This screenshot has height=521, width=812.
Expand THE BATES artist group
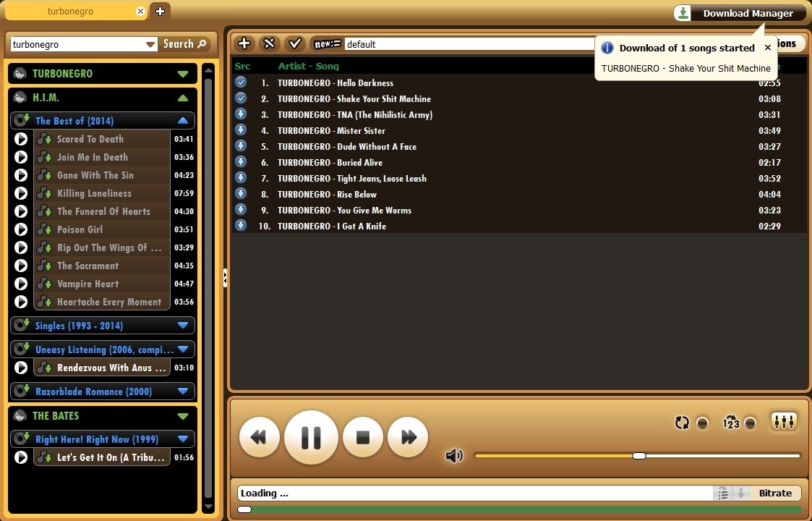tap(183, 416)
